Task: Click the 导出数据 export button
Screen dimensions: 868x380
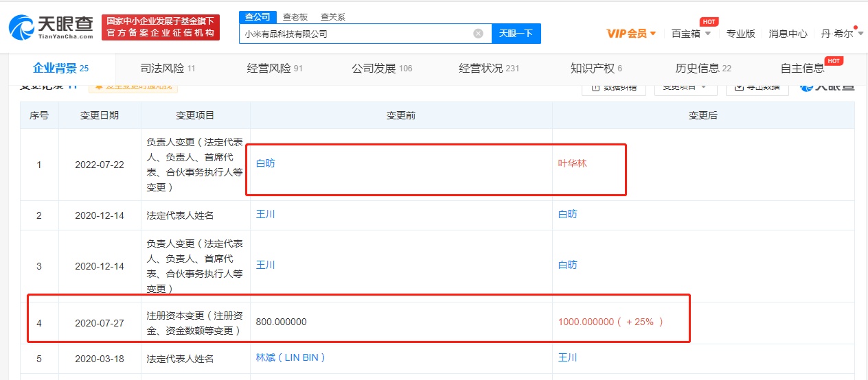Action: (x=757, y=88)
